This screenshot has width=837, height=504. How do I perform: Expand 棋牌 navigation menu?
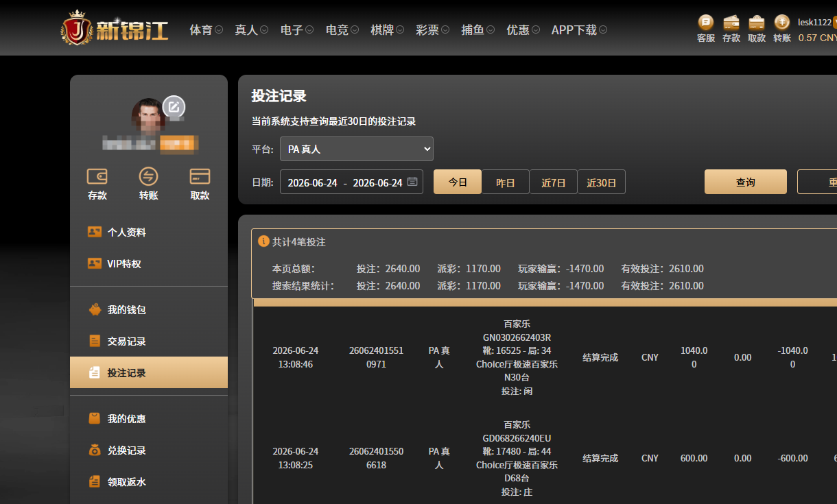pos(388,30)
